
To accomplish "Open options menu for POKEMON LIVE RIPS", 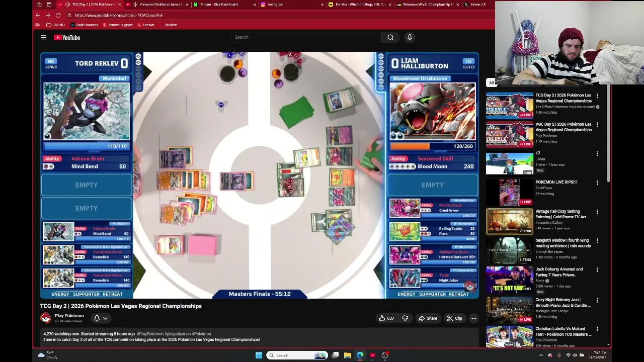I will tap(597, 183).
